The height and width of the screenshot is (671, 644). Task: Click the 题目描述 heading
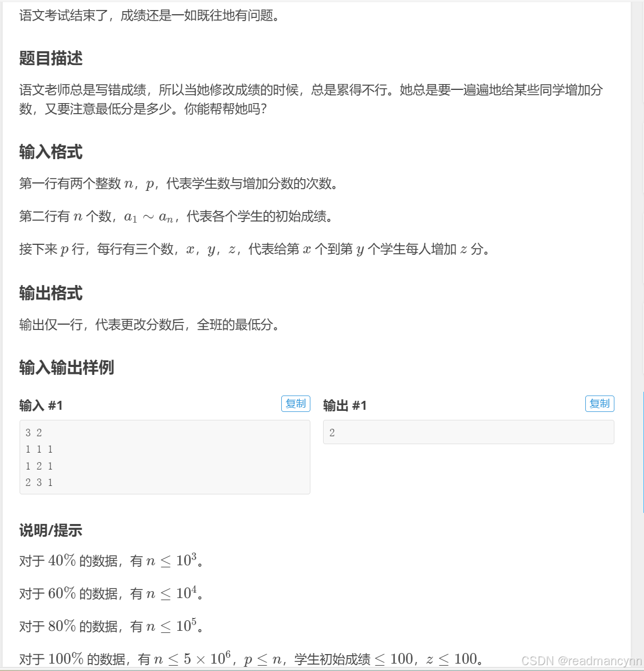(x=51, y=58)
